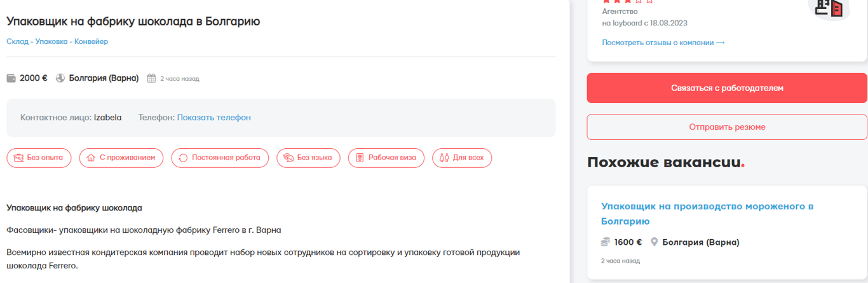This screenshot has width=868, height=283.
Task: Click the globe icon next to Болгария (Варна)
Action: click(60, 79)
